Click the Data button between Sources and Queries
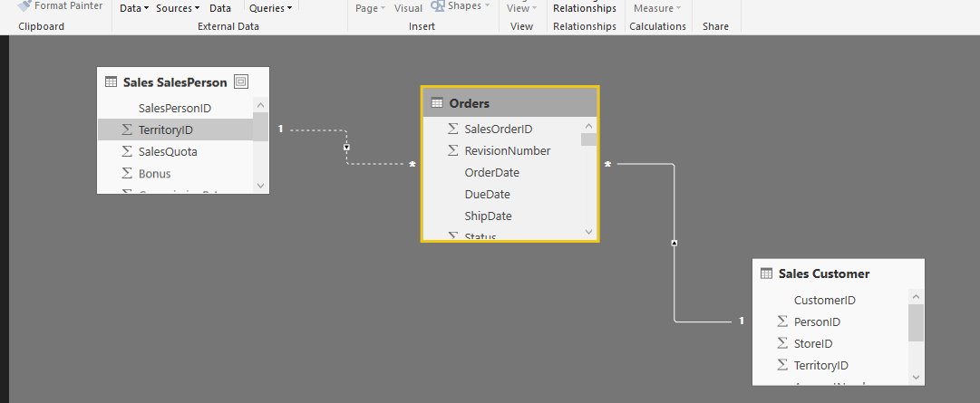980x403 pixels. (220, 8)
